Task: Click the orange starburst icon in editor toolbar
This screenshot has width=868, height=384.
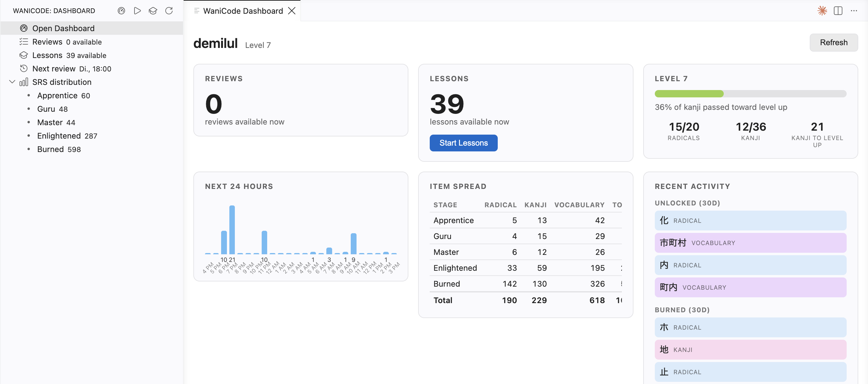Action: [x=822, y=11]
